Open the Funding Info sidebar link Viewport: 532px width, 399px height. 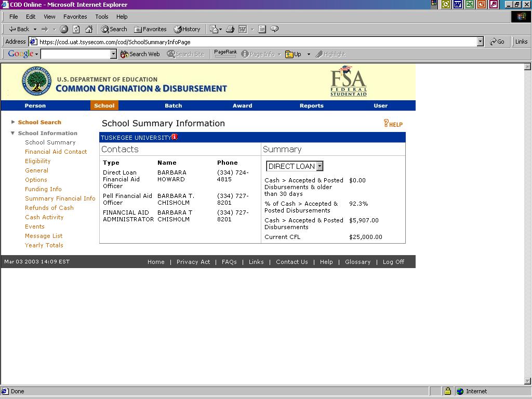(x=43, y=189)
